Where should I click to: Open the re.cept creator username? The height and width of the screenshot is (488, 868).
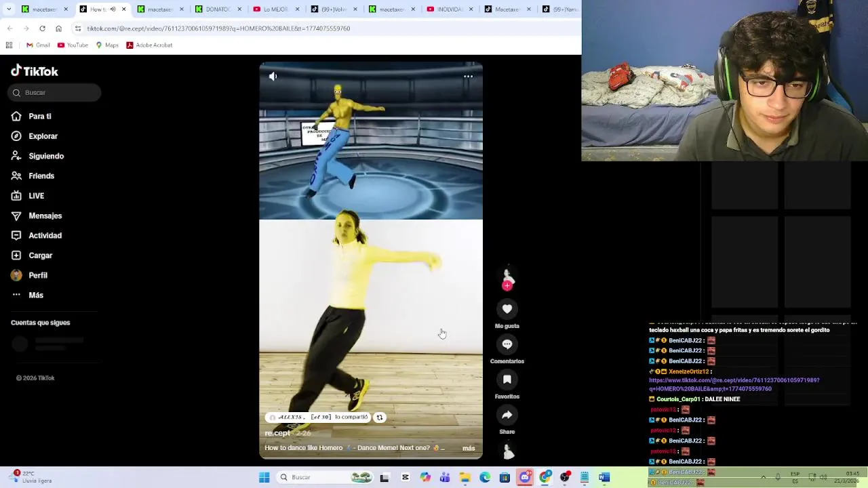click(277, 433)
